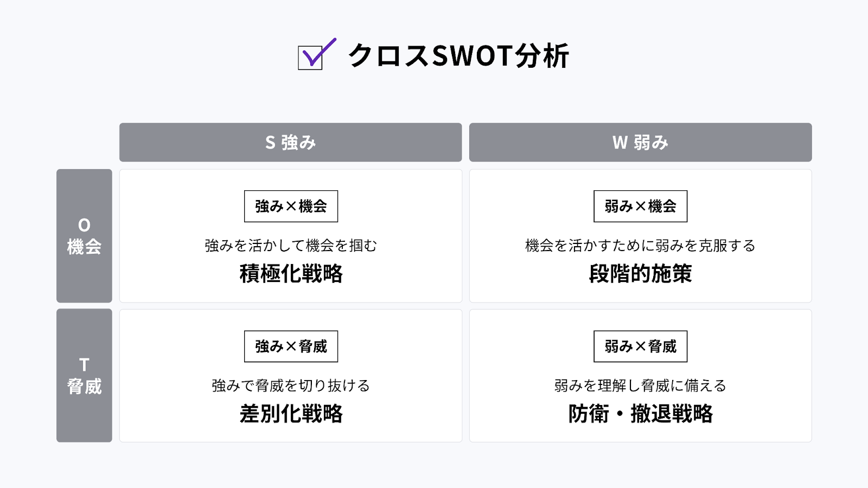Screen dimensions: 868x488
Task: Click the 弱み×機会 label box
Action: (x=640, y=206)
